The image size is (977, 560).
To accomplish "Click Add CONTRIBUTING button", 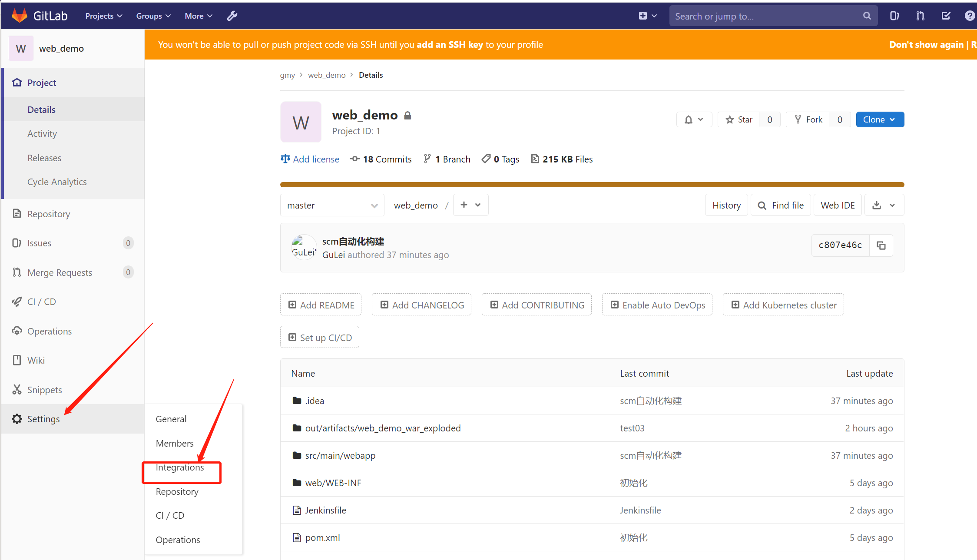I will (x=537, y=305).
